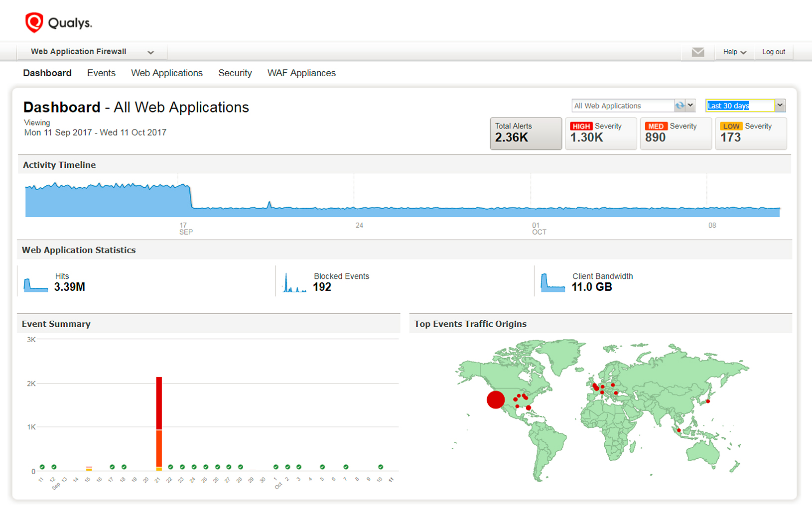Click the Log out link
Image resolution: width=812 pixels, height=513 pixels.
click(x=773, y=52)
